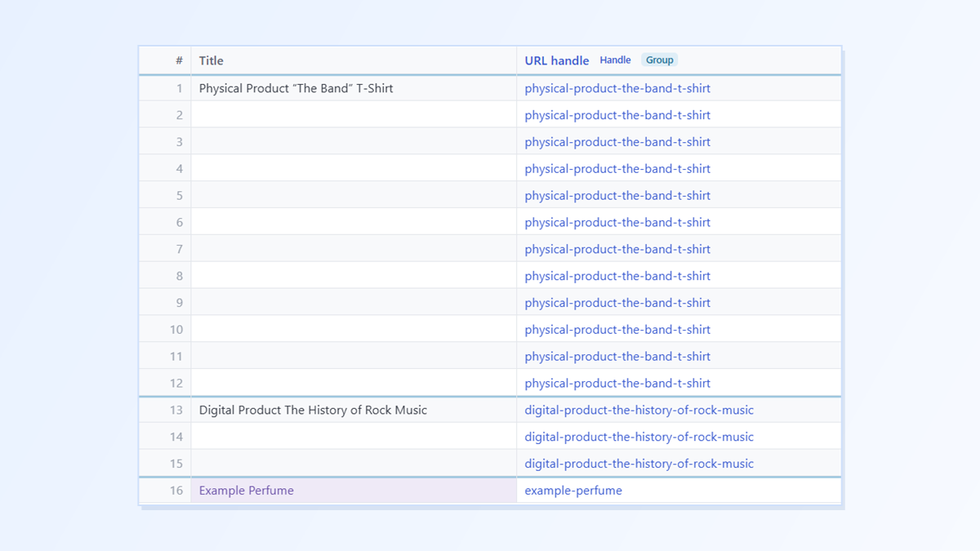Select row number 15
This screenshot has height=551, width=980.
point(165,464)
